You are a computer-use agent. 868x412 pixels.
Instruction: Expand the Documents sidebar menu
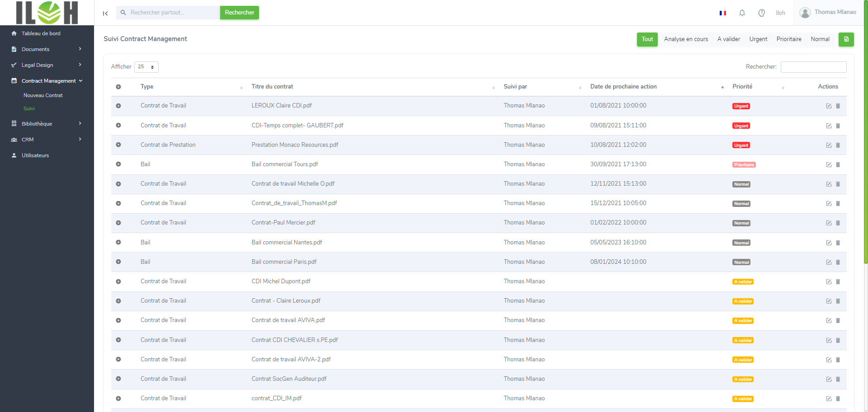pyautogui.click(x=47, y=49)
